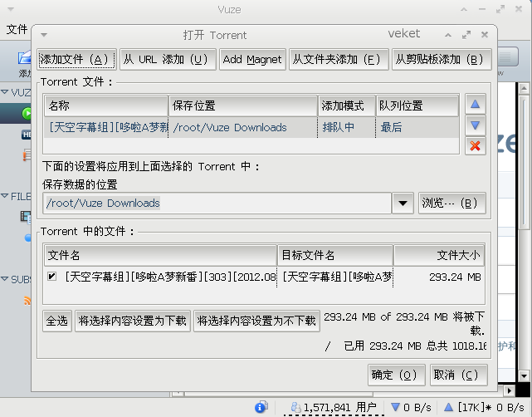Move selected torrent up with blue arrow

pyautogui.click(x=475, y=105)
